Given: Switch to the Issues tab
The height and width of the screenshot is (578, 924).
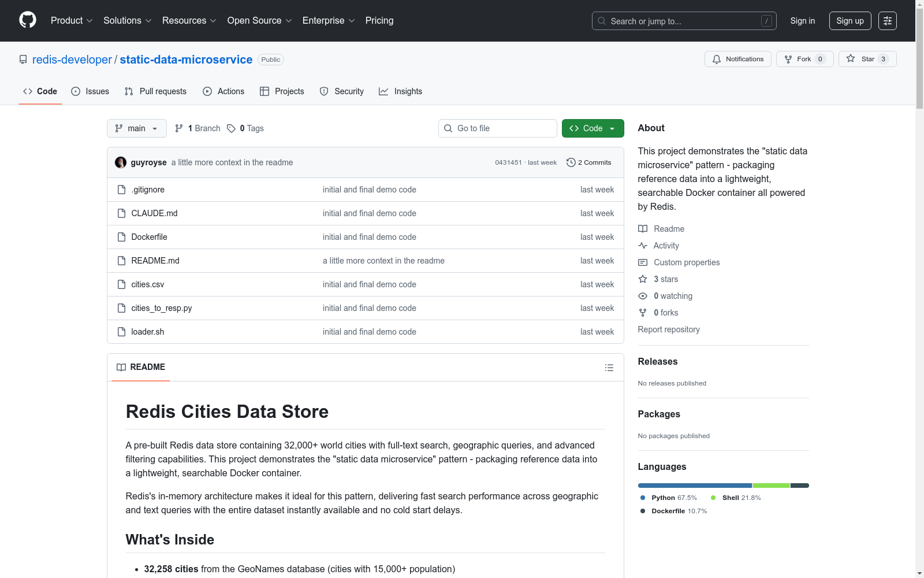Looking at the screenshot, I should point(90,91).
